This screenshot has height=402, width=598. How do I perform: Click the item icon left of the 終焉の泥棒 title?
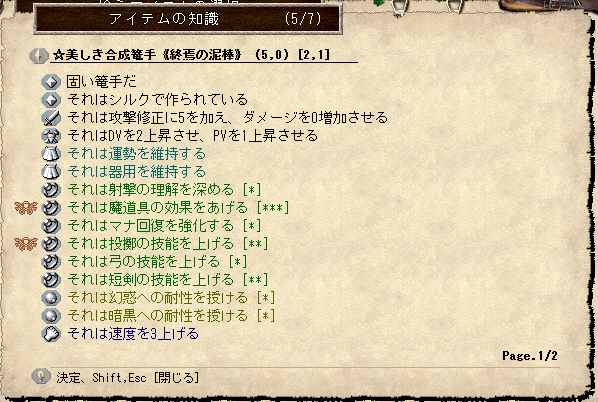click(x=39, y=56)
